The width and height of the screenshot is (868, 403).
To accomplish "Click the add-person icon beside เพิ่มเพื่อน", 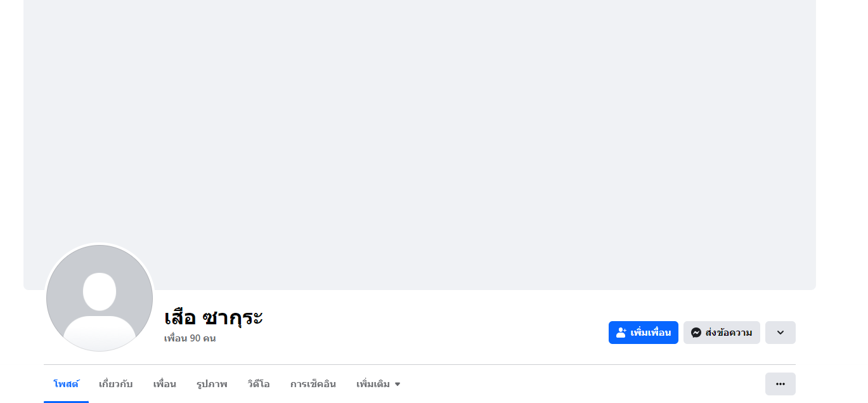I will [x=621, y=333].
